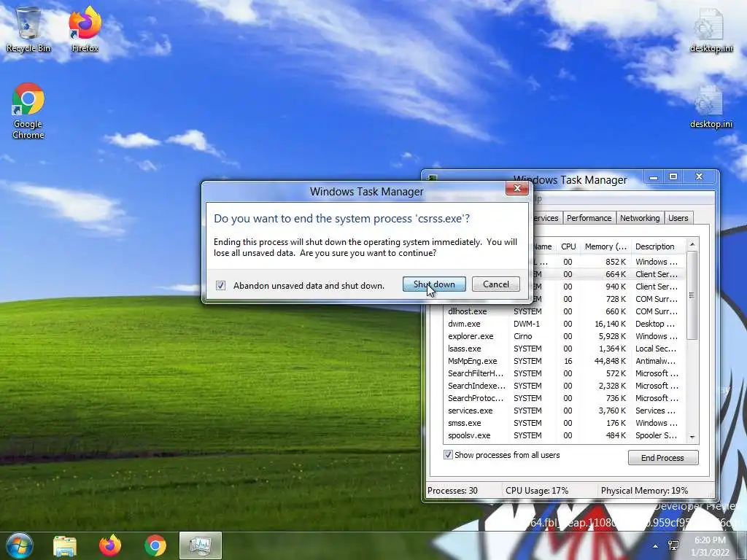Launch Firefox from the taskbar

coord(110,545)
